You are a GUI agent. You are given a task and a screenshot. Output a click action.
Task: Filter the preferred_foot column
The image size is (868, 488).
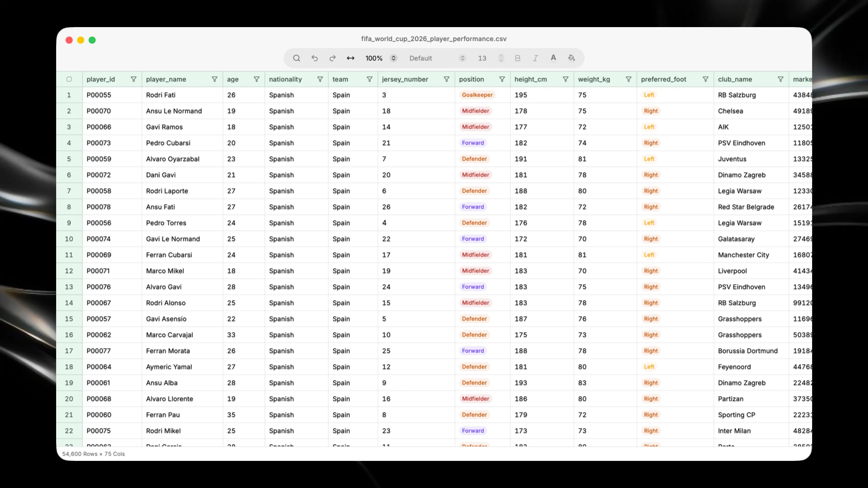coord(706,79)
